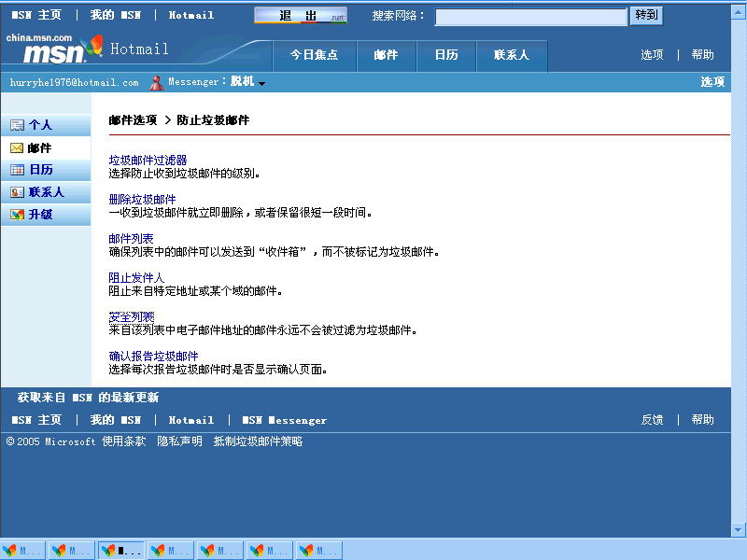The width and height of the screenshot is (747, 560).
Task: Click the Messenger buddy icon
Action: [156, 82]
